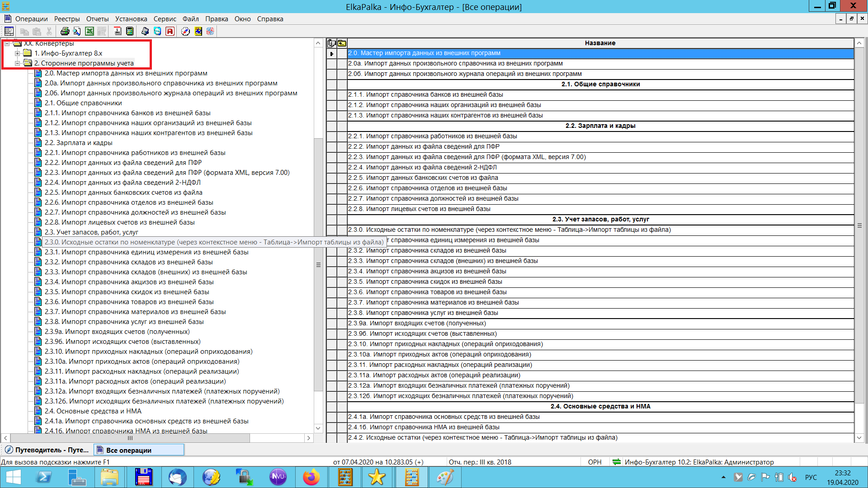Click the red letter A toolbar icon
Viewport: 868px width, 488px height.
(x=170, y=31)
